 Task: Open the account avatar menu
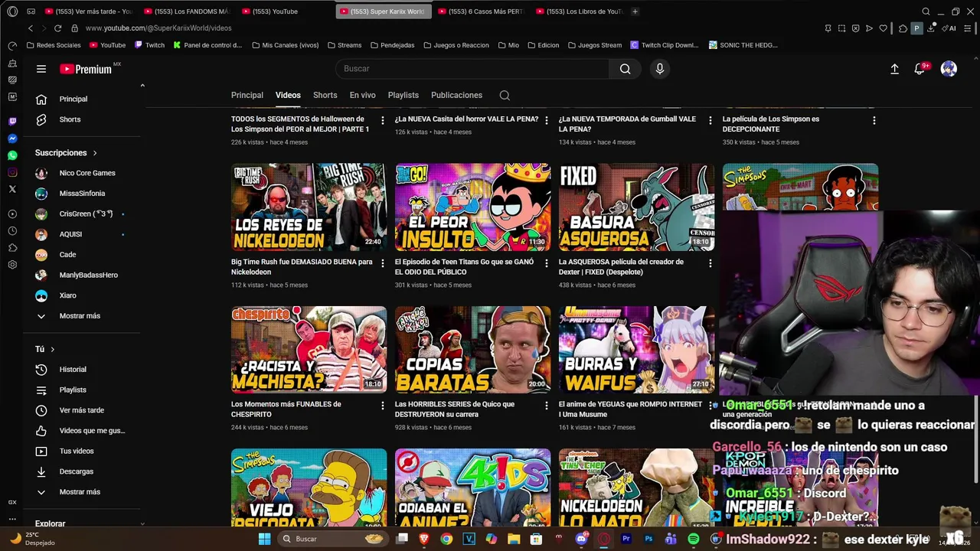click(x=949, y=69)
